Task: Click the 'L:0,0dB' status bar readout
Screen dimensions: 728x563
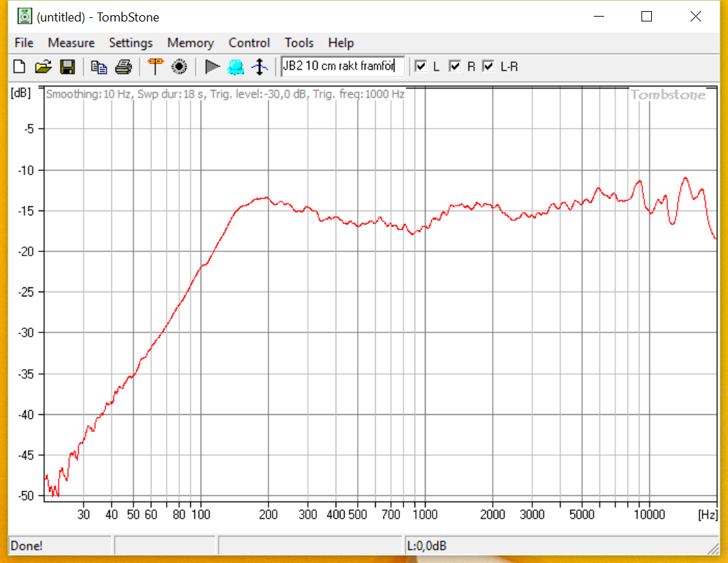Action: (x=427, y=546)
